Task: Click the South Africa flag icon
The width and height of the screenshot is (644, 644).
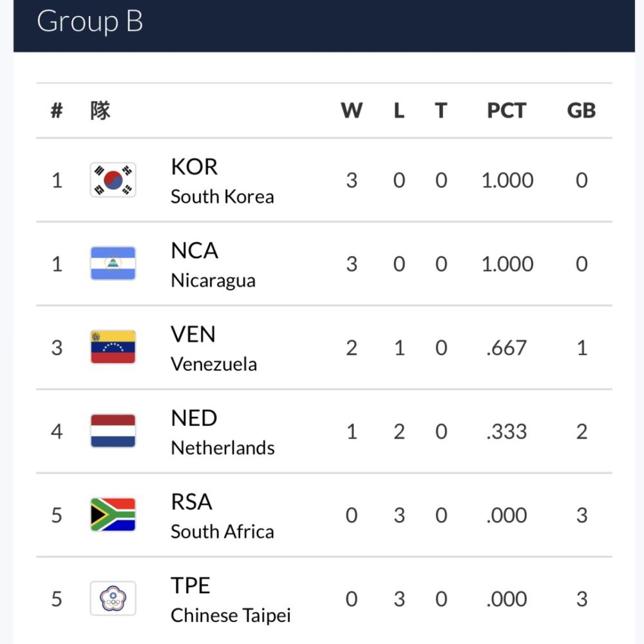Action: tap(113, 515)
